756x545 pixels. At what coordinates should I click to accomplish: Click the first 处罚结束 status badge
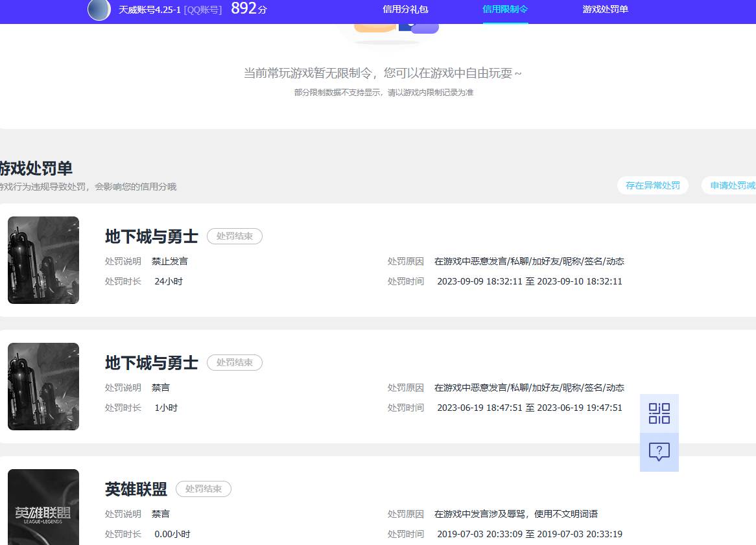pos(234,236)
